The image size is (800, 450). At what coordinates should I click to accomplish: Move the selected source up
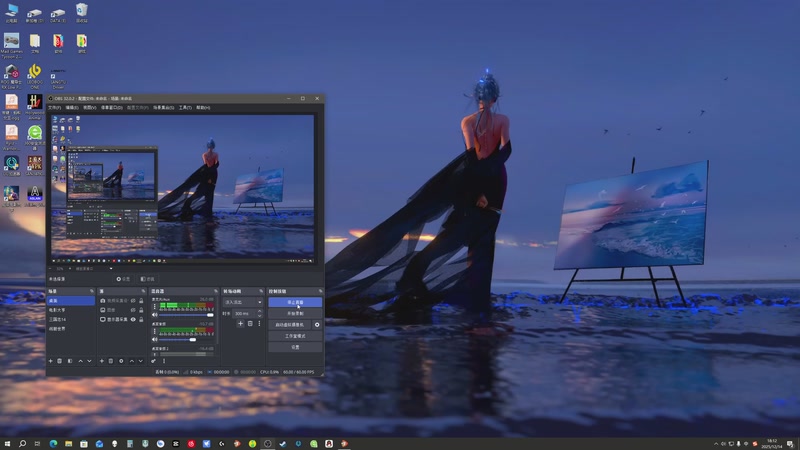132,361
